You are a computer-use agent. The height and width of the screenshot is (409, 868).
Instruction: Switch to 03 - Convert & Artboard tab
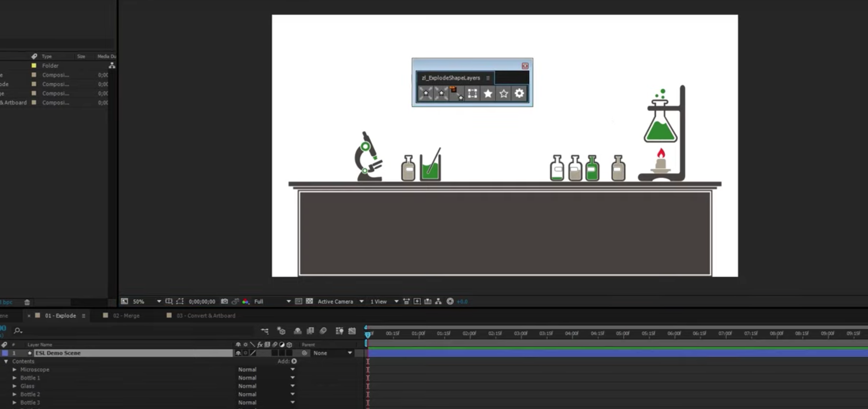click(206, 316)
